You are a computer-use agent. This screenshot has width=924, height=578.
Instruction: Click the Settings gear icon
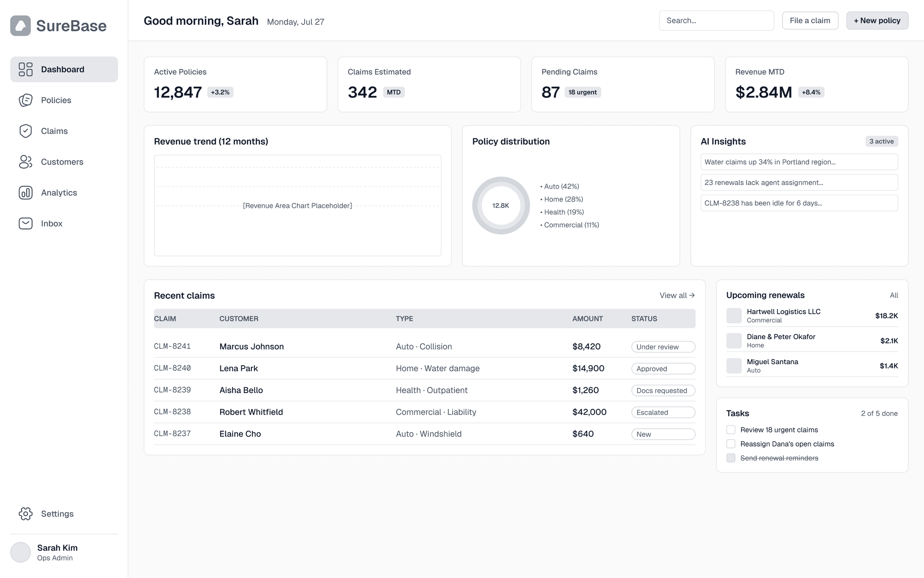tap(26, 514)
